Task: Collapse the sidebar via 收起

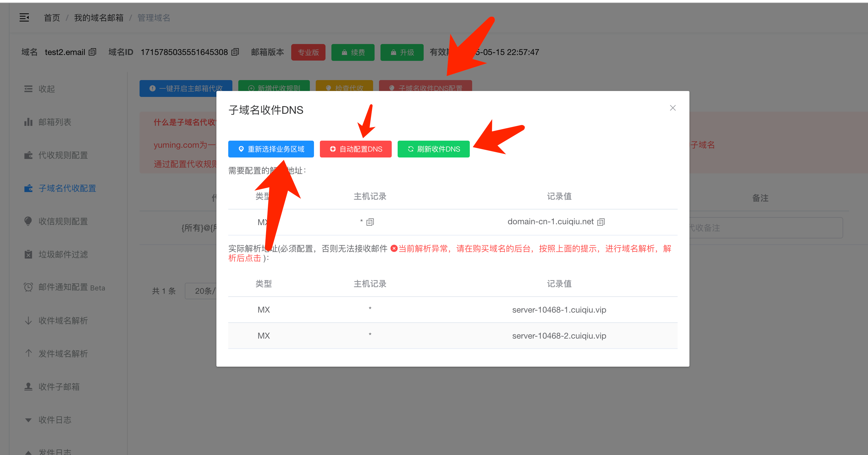Action: click(39, 89)
